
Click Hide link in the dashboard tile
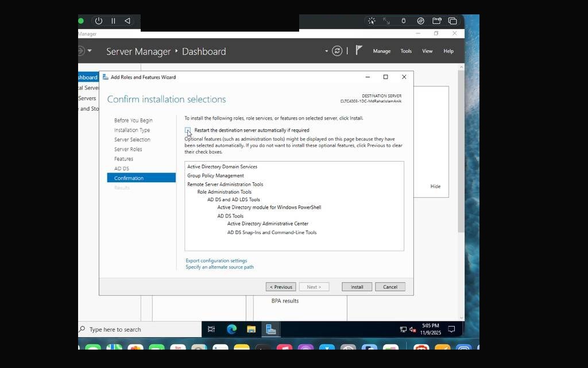click(x=435, y=186)
